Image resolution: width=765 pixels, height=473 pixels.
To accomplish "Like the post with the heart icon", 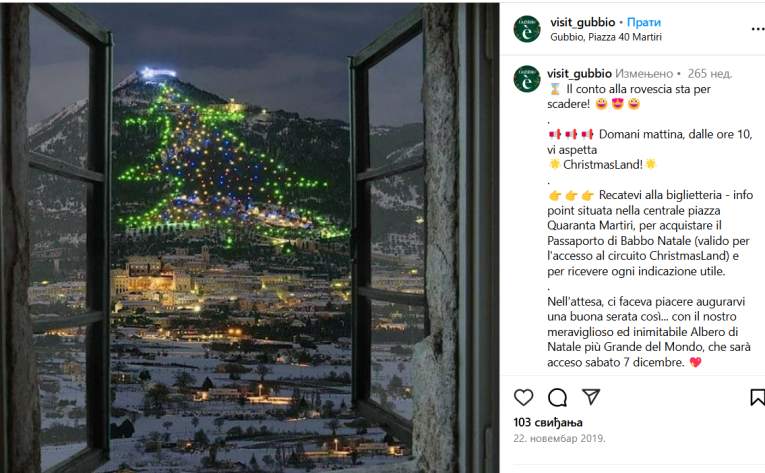I will [x=523, y=397].
